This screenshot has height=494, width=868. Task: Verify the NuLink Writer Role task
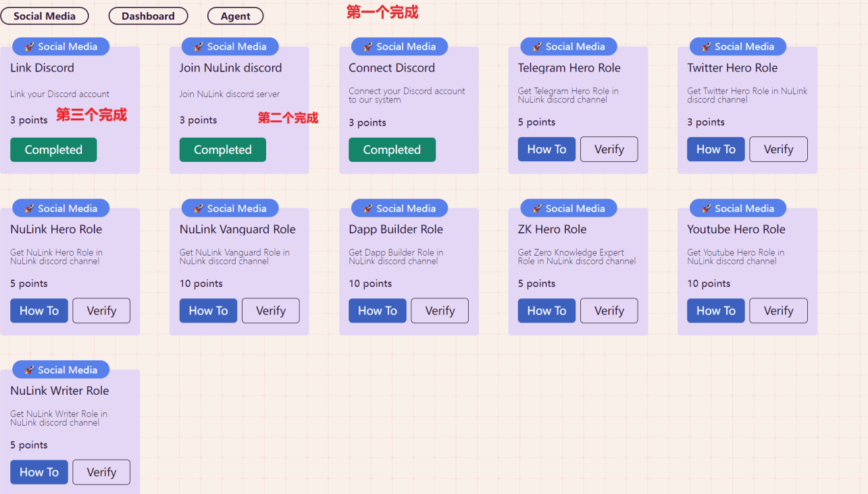(x=101, y=472)
